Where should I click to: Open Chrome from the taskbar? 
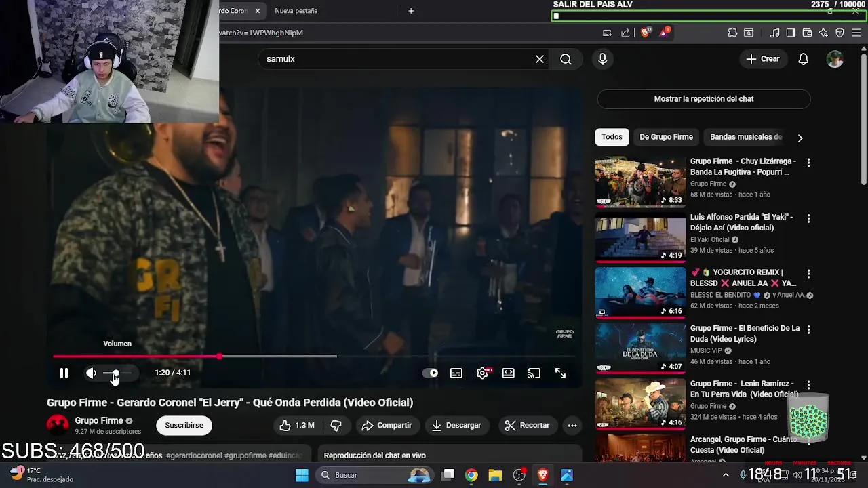click(471, 475)
